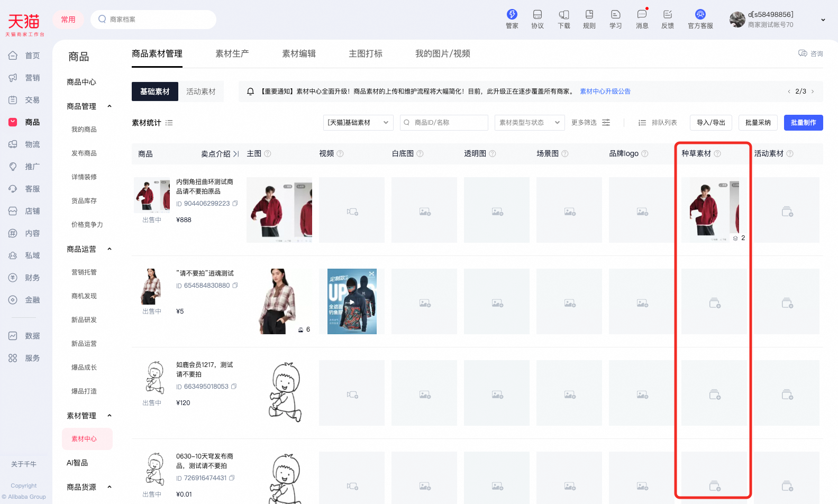Open the [天猫]基础素材 dropdown
838x504 pixels.
(x=358, y=123)
